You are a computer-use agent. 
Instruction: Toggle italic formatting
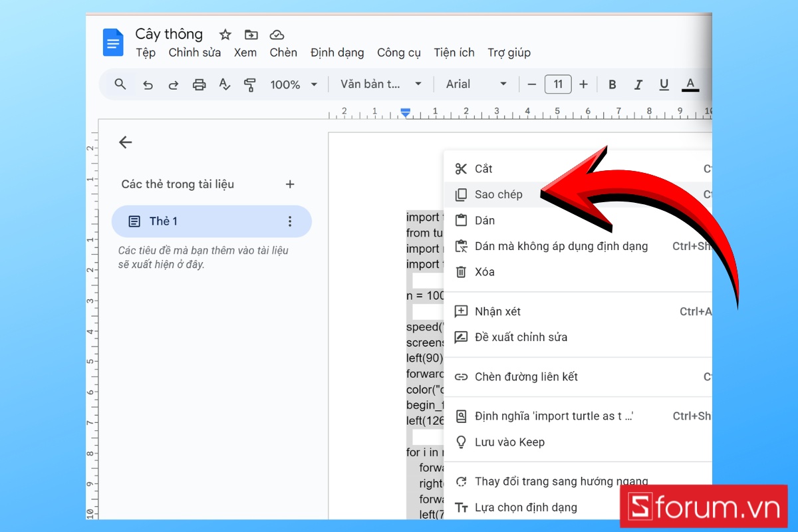point(638,84)
